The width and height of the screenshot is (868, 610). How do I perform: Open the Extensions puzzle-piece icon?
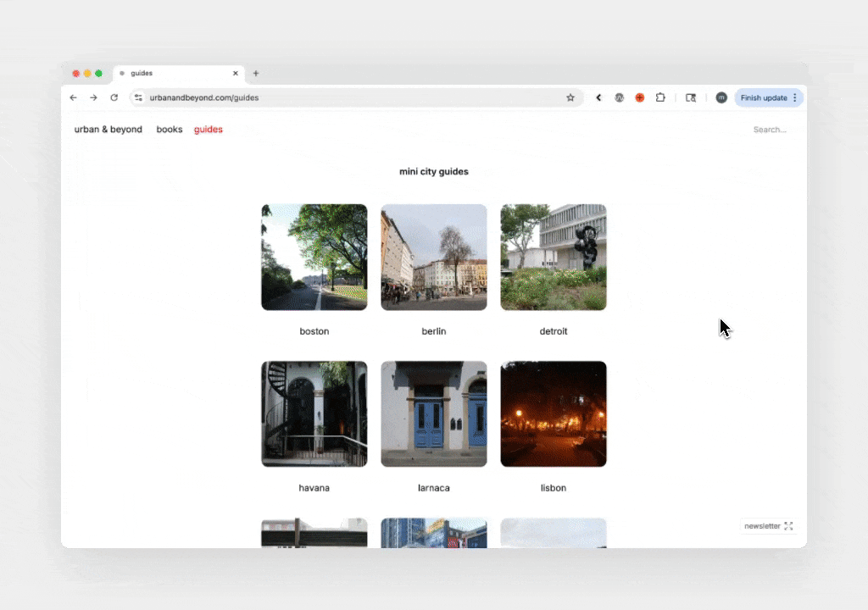pyautogui.click(x=660, y=97)
